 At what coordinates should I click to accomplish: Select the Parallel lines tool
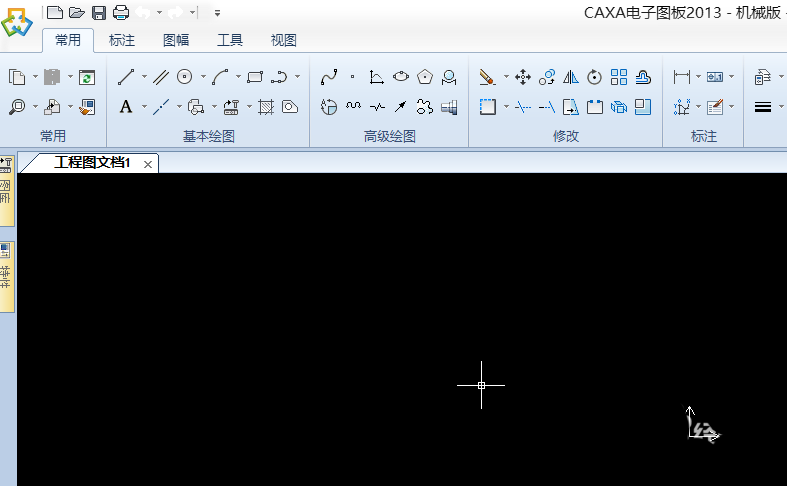[161, 77]
